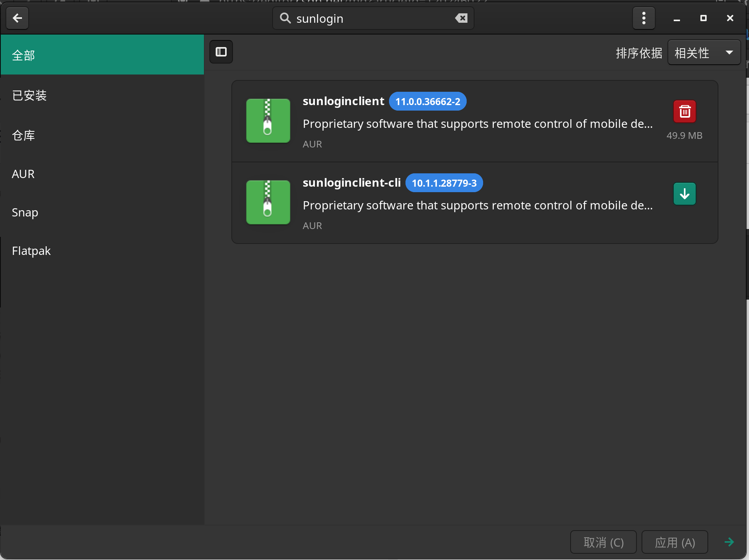Close the package manager window
Image resolution: width=749 pixels, height=560 pixels.
pyautogui.click(x=730, y=18)
